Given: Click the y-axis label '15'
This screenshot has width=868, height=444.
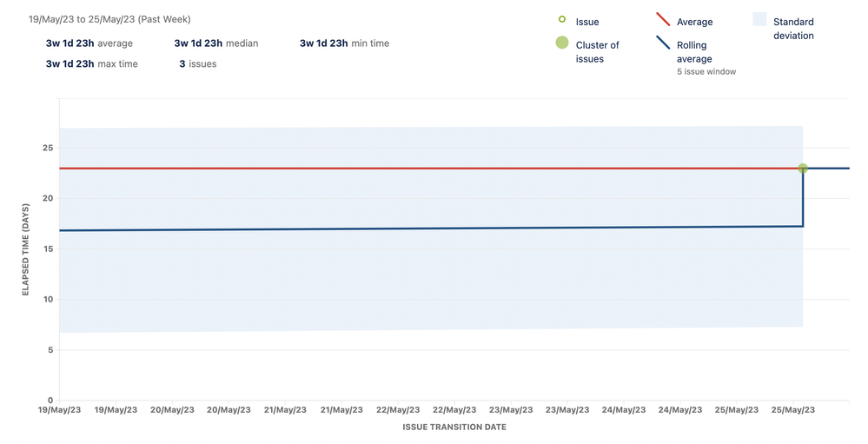Looking at the screenshot, I should pos(48,249).
